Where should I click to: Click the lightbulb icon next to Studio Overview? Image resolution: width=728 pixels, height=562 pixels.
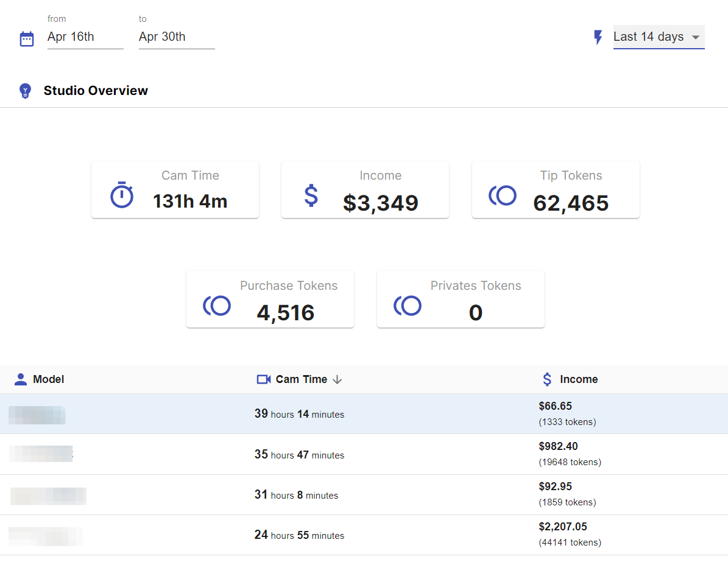(25, 91)
